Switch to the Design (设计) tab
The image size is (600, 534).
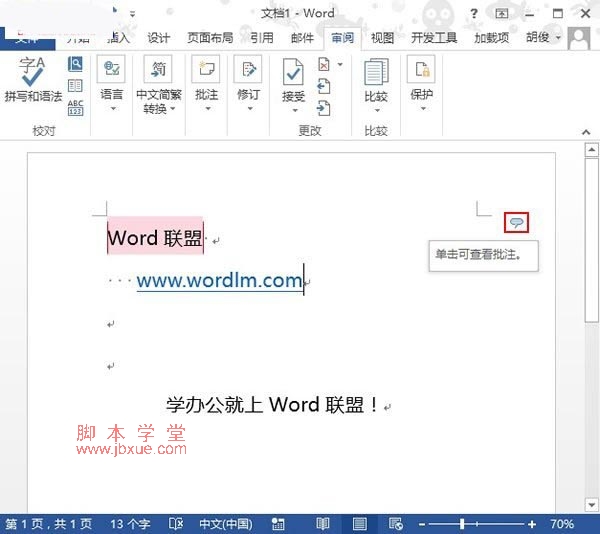pos(158,38)
